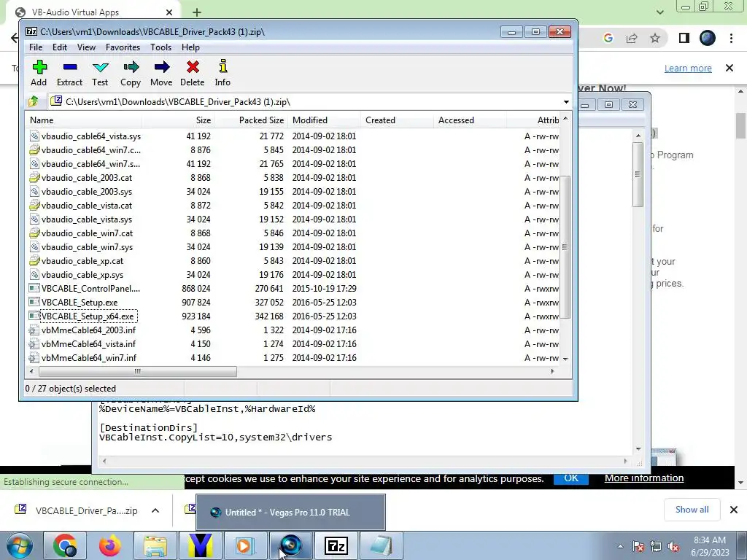This screenshot has height=560, width=747.
Task: Click 7-Zip taskbar icon
Action: [x=336, y=545]
